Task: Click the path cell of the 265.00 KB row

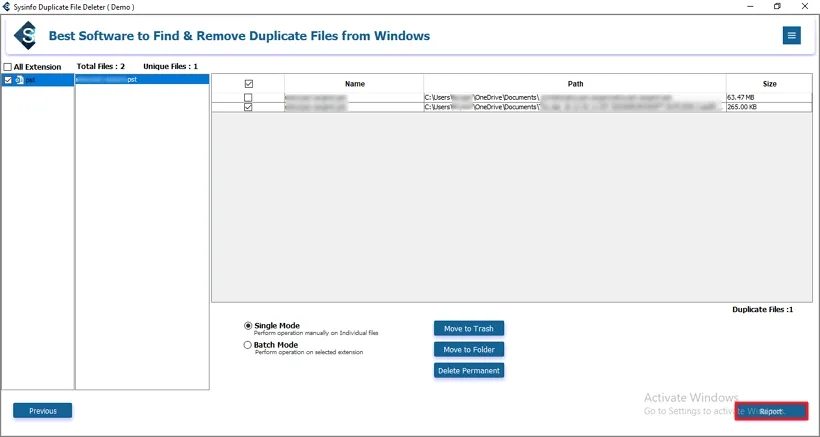Action: 575,107
